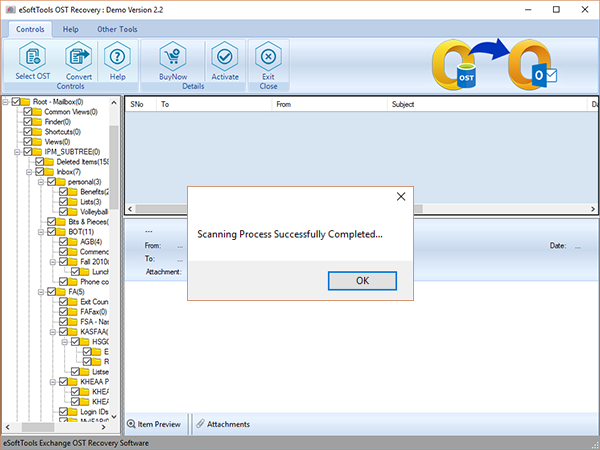This screenshot has width=600, height=450.
Task: Click the folder tree vertical scrollbar thumb
Action: (x=114, y=167)
